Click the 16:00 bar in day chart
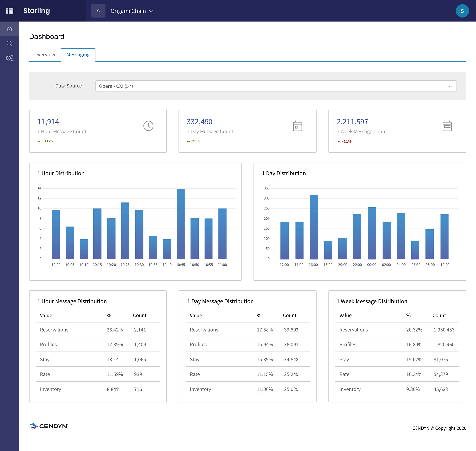 pos(314,227)
